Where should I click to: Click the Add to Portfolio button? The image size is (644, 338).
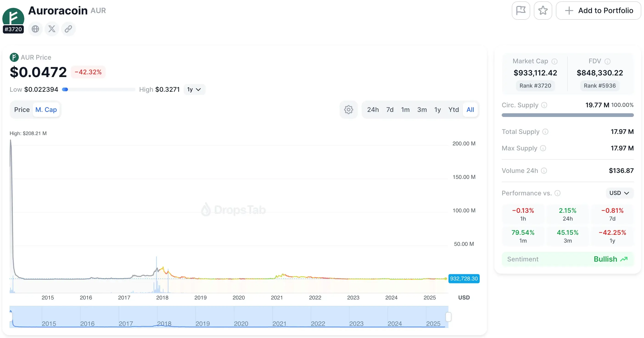[598, 11]
